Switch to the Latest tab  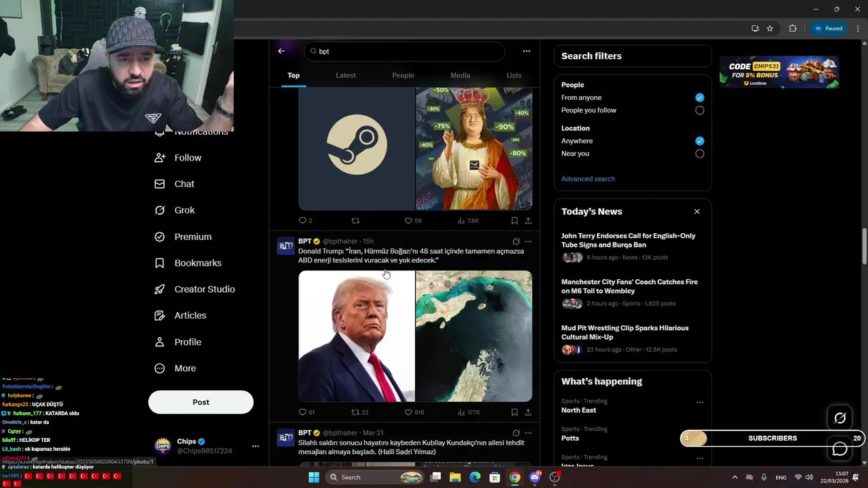tap(346, 75)
